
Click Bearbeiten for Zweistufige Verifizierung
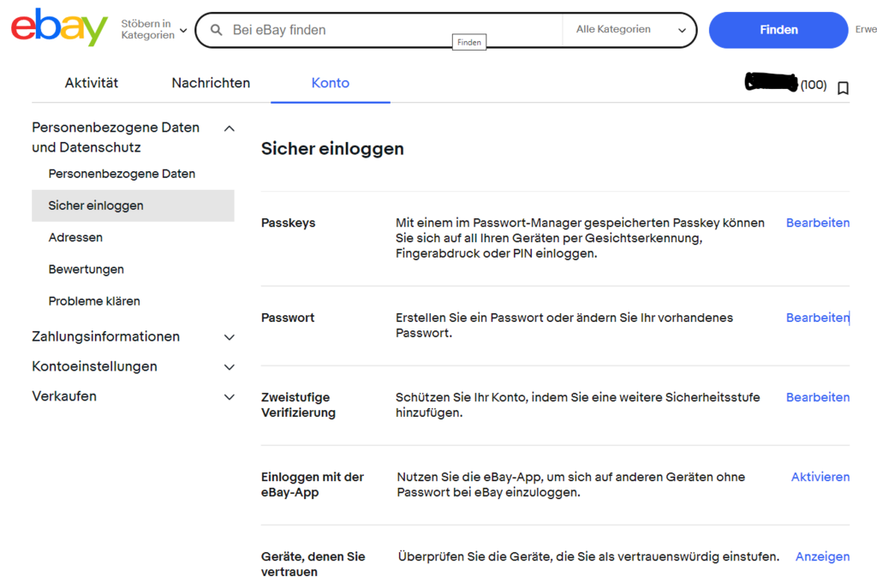[x=818, y=397]
